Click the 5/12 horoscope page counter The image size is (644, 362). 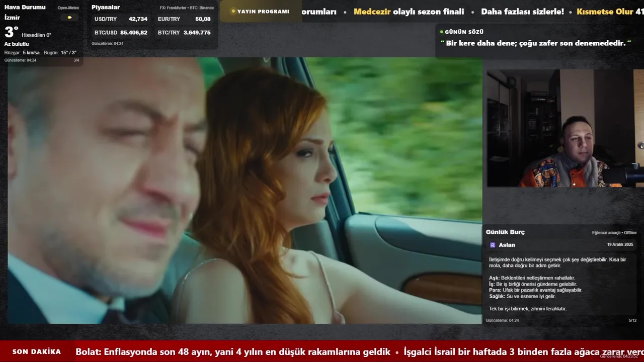[632, 320]
